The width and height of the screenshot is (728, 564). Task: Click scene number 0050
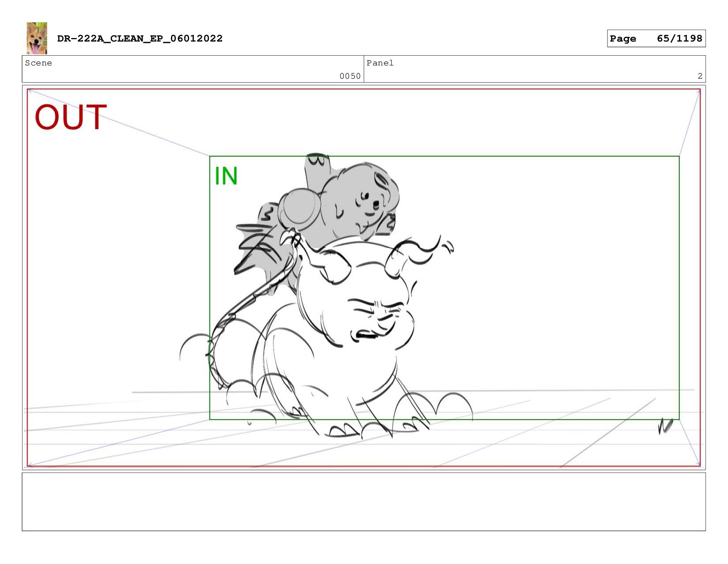(350, 76)
